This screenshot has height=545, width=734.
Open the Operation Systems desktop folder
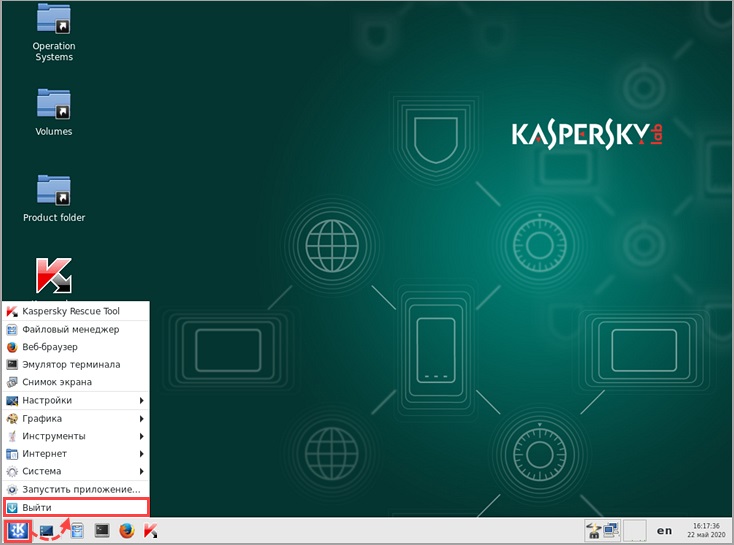tap(54, 33)
